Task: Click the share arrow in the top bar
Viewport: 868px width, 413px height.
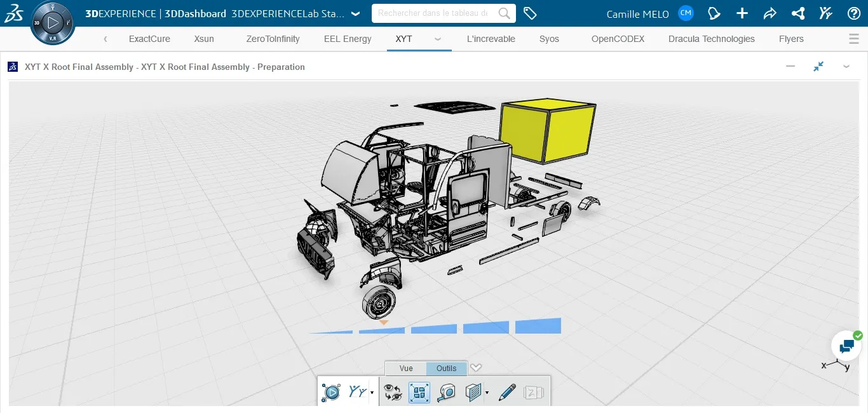Action: (x=770, y=13)
